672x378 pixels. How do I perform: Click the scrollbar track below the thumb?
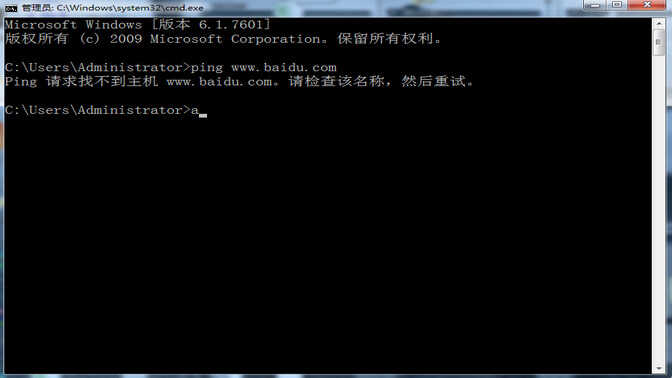(x=659, y=209)
